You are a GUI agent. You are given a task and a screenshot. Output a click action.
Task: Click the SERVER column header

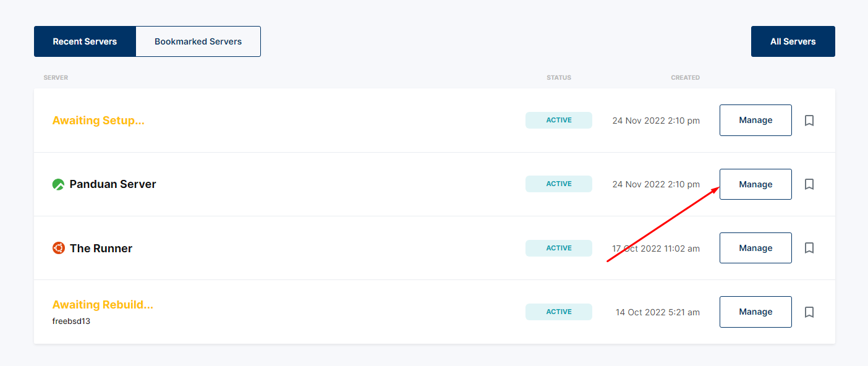(x=56, y=77)
